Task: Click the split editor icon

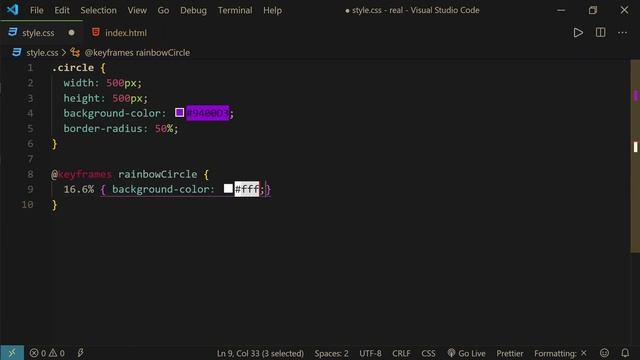Action: pos(600,33)
